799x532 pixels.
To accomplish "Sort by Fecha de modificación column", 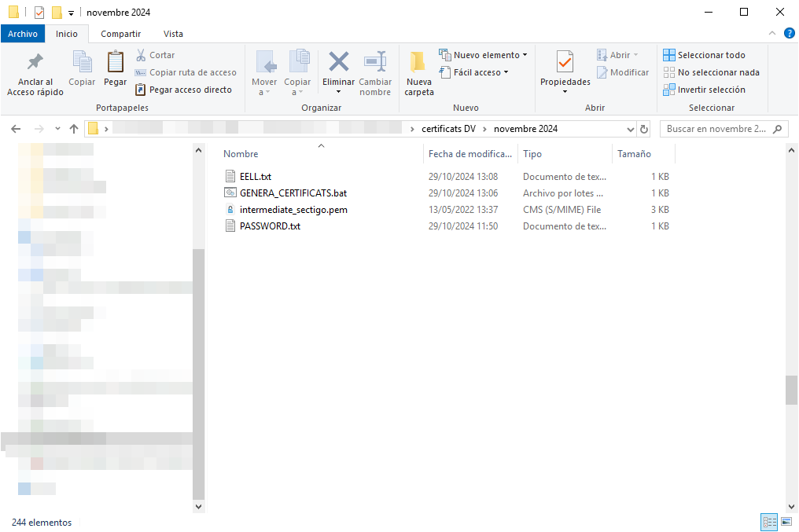I will coord(470,154).
